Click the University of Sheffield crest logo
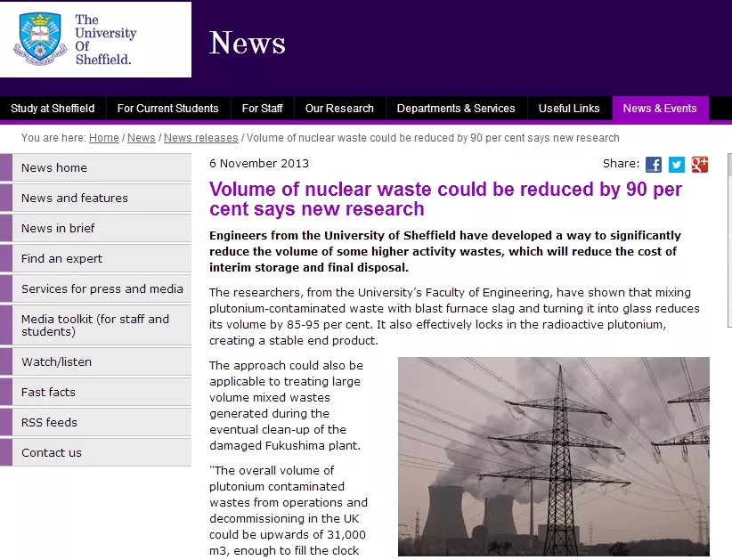 40,39
